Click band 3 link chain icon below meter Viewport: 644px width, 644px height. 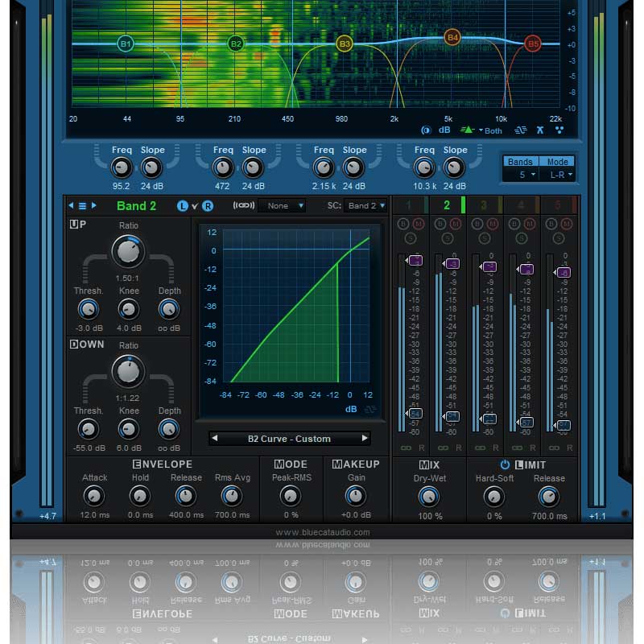pos(480,448)
